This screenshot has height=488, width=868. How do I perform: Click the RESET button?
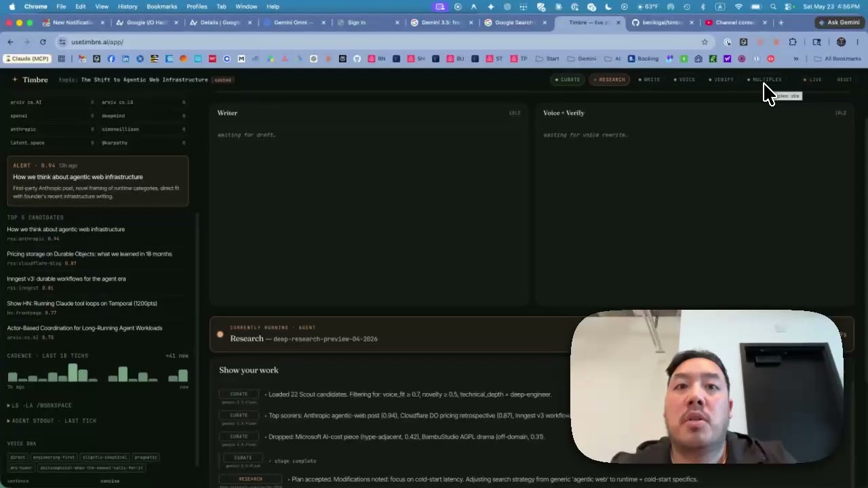[844, 80]
